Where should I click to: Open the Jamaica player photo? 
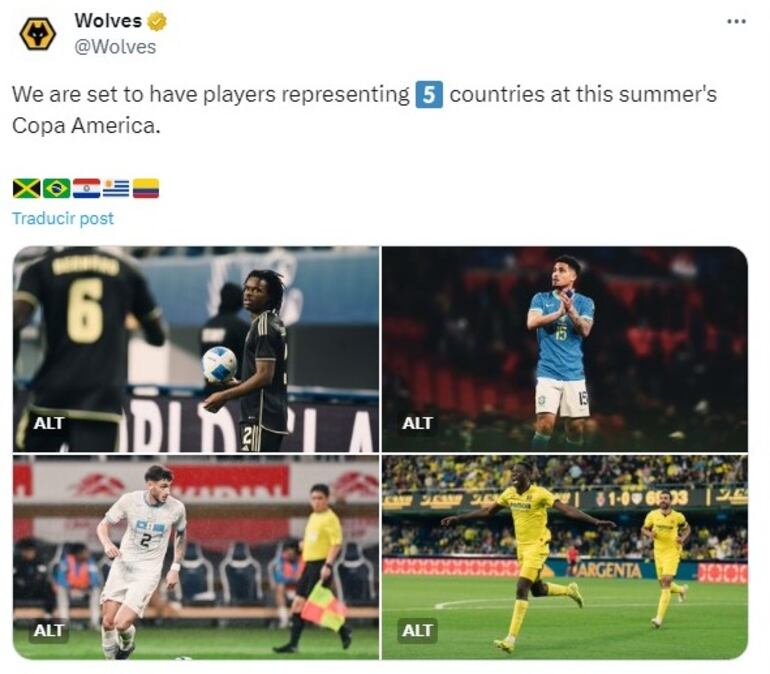[x=196, y=349]
